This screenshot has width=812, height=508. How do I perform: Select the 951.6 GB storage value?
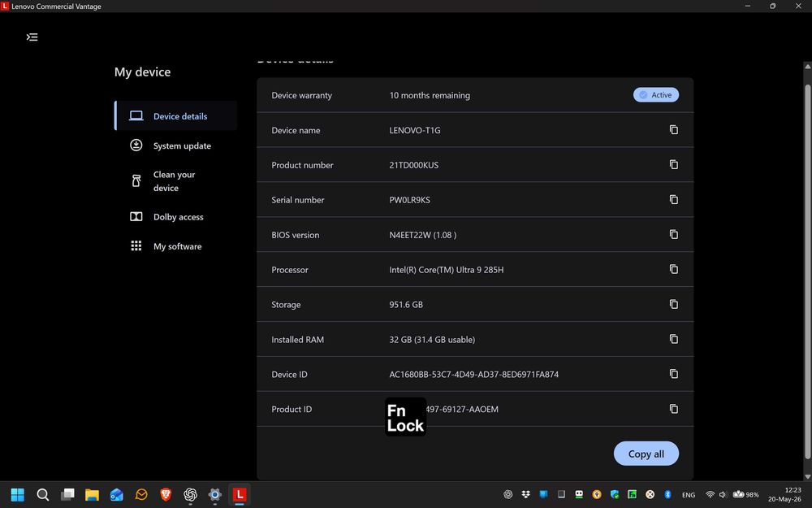pyautogui.click(x=405, y=305)
